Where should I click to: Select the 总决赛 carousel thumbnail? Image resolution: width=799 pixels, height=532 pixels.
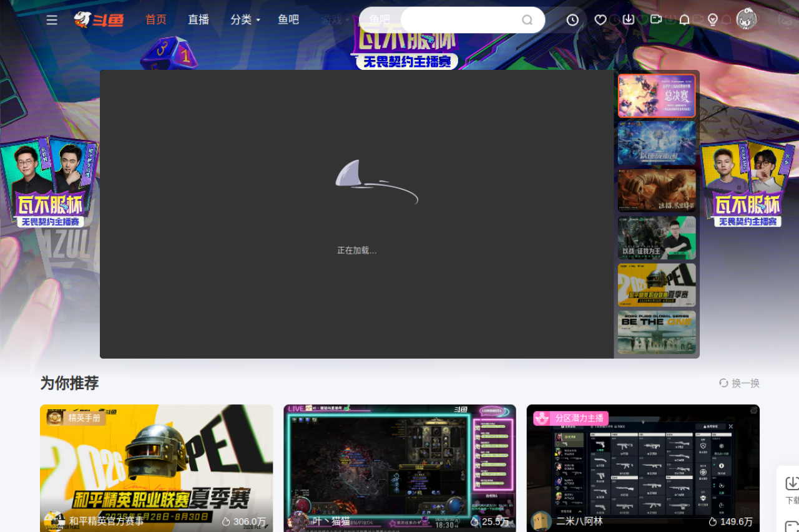[657, 96]
